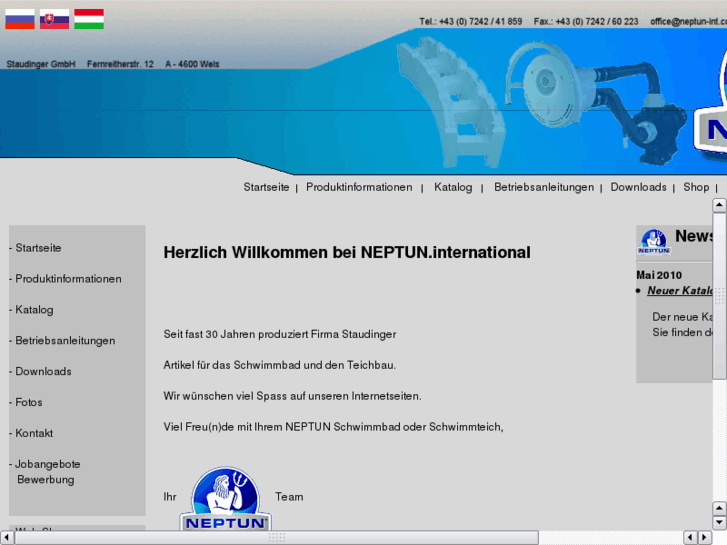Switch site language via Hungarian flag
This screenshot has width=727, height=545.
[x=89, y=19]
